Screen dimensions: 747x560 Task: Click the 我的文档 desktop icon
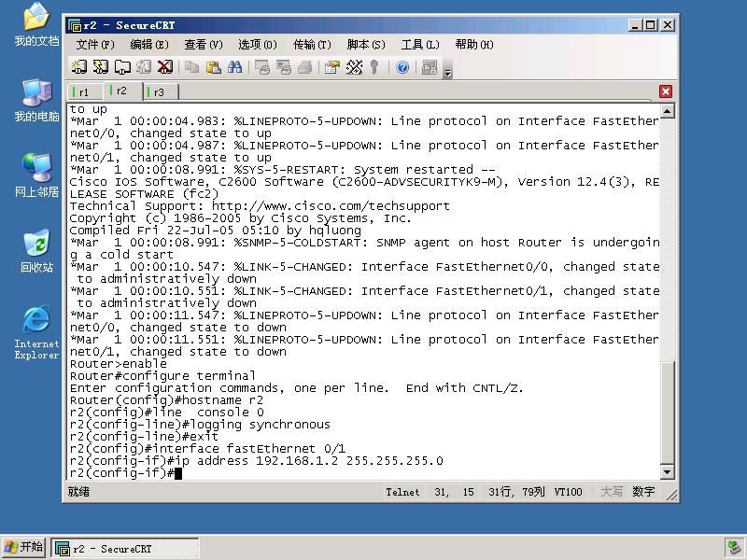36,25
